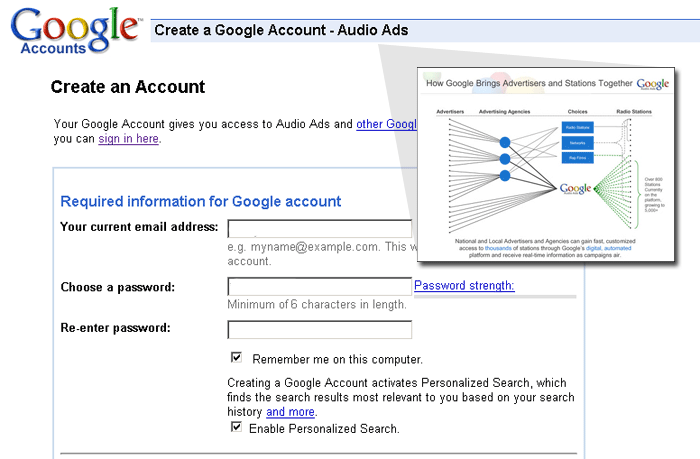The height and width of the screenshot is (459, 700).
Task: Toggle 'Enable Personalized Search' checkbox
Action: tap(237, 427)
